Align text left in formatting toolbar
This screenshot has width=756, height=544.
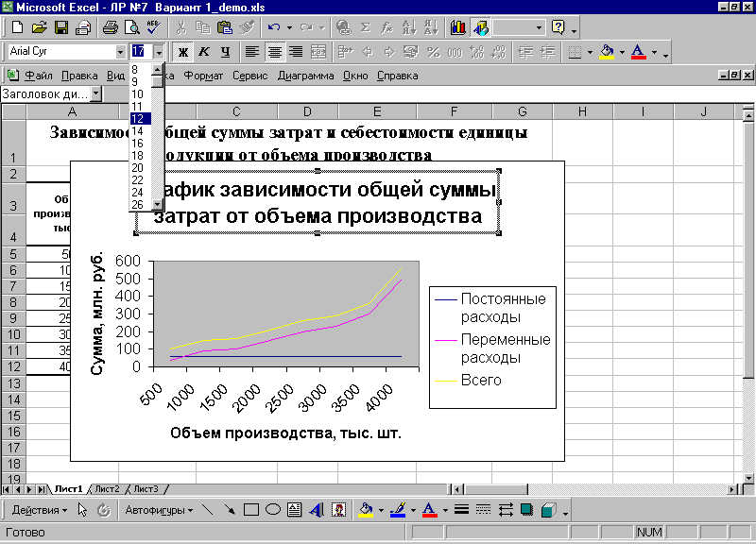point(251,52)
